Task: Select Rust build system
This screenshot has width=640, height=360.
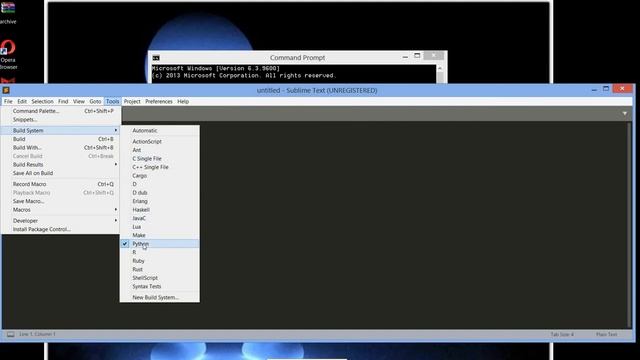Action: (x=160, y=269)
